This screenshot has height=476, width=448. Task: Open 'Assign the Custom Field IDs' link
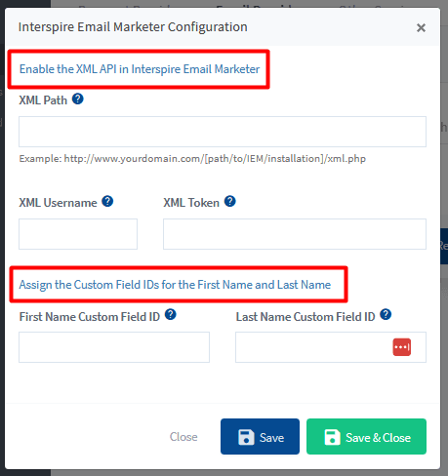pos(175,285)
